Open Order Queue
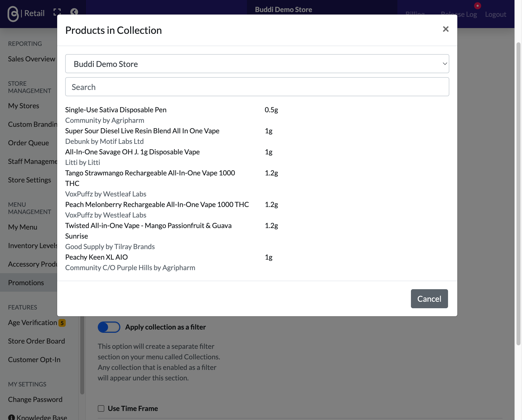The height and width of the screenshot is (420, 522). click(29, 143)
